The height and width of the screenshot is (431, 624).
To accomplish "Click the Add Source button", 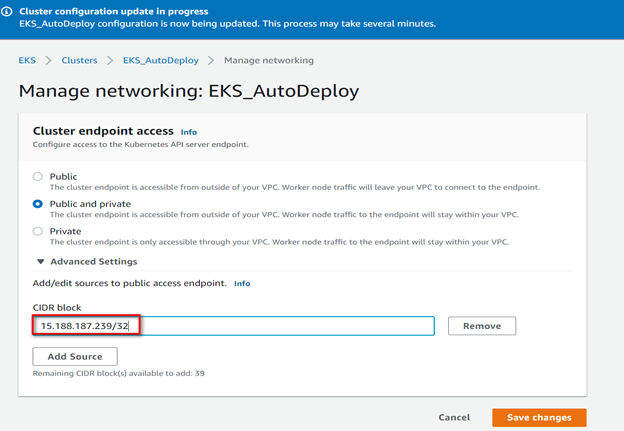I will (x=75, y=356).
